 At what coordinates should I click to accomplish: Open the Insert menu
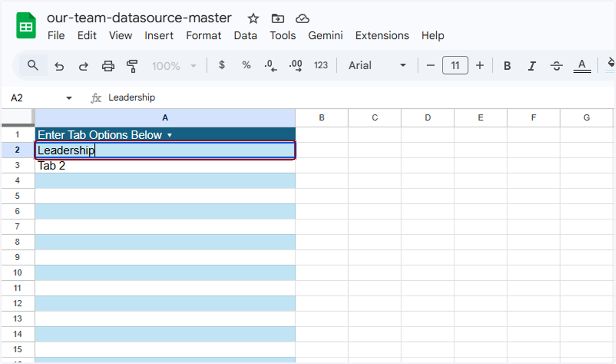[159, 35]
